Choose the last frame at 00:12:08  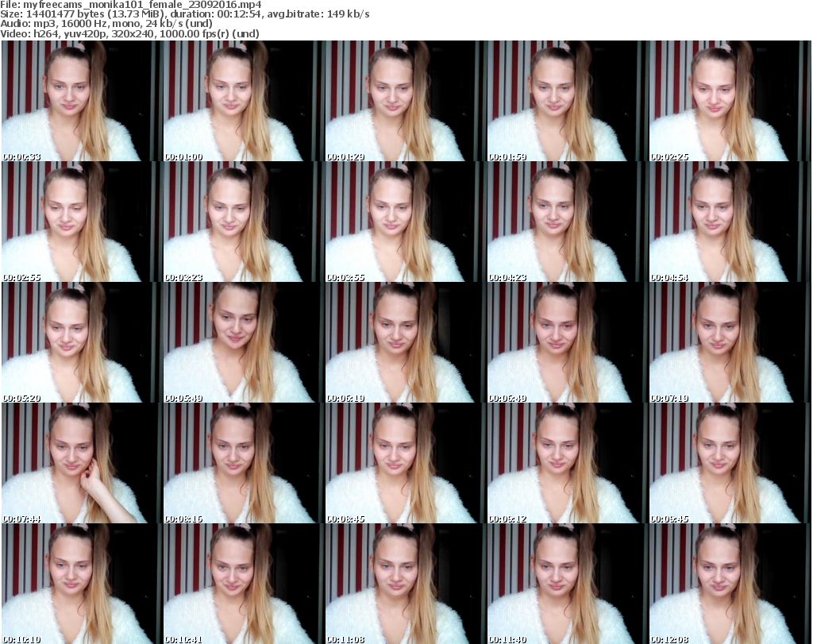[x=729, y=584]
